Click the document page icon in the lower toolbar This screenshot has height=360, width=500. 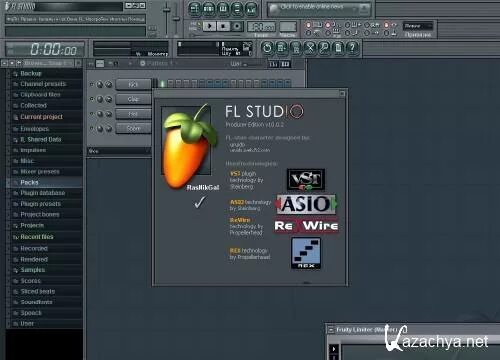click(338, 48)
